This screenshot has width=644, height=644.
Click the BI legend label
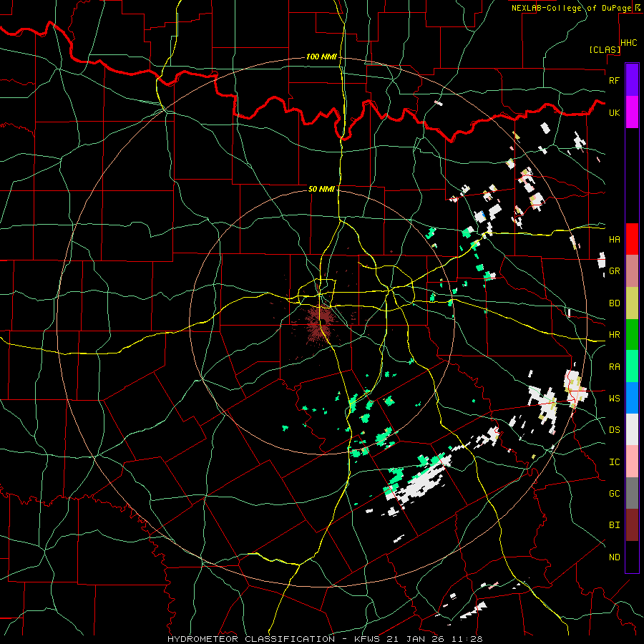(614, 525)
